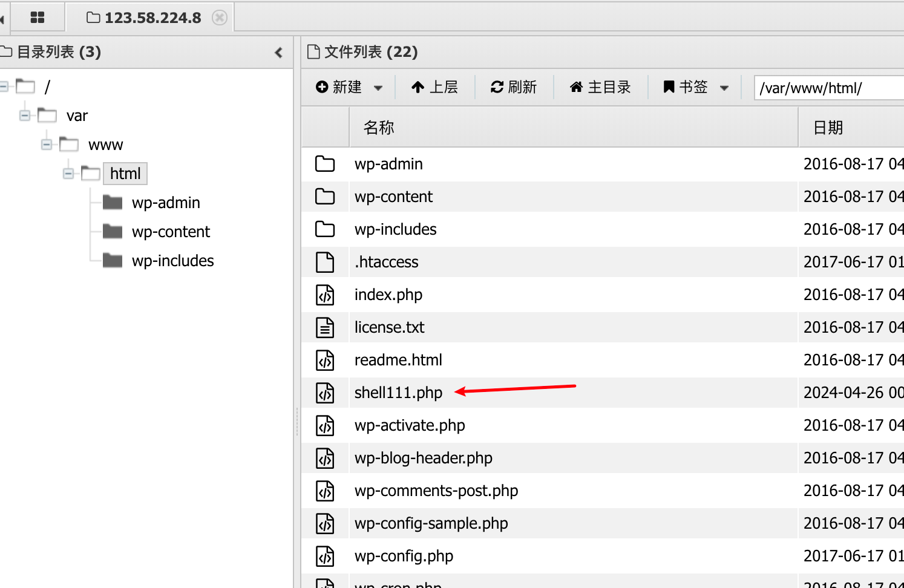Click the New (新建) button

tap(339, 87)
